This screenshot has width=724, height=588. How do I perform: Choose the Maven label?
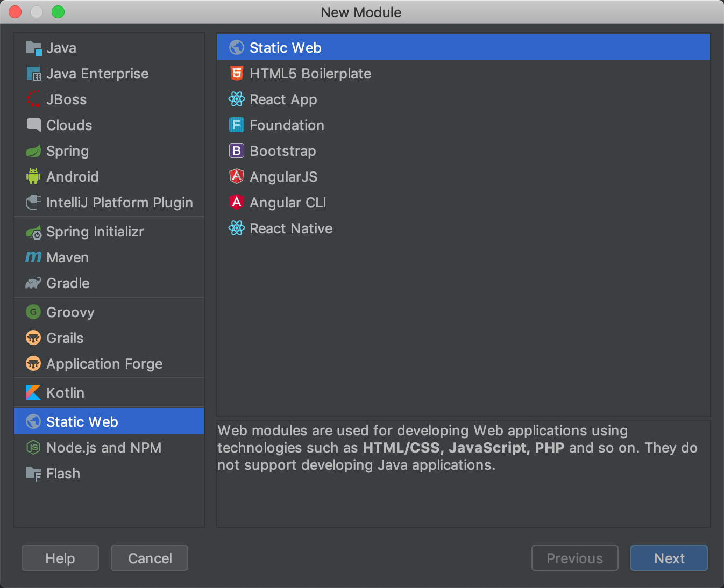pos(68,257)
